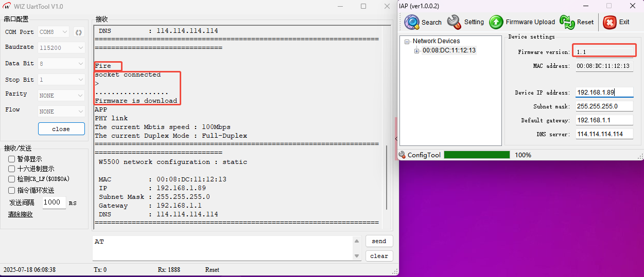Click the WIZ UartTool logo in title bar
This screenshot has width=644, height=277.
tap(7, 6)
